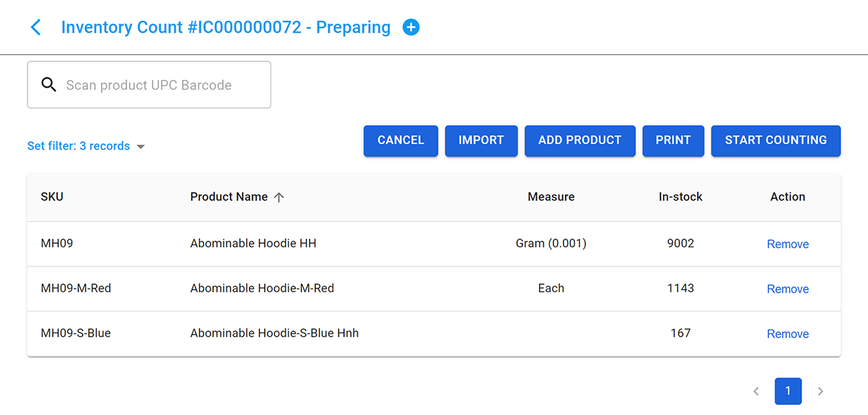Remove the MH09 Abominable Hoodie HH row
Viewport: 868px width, 415px height.
point(788,244)
